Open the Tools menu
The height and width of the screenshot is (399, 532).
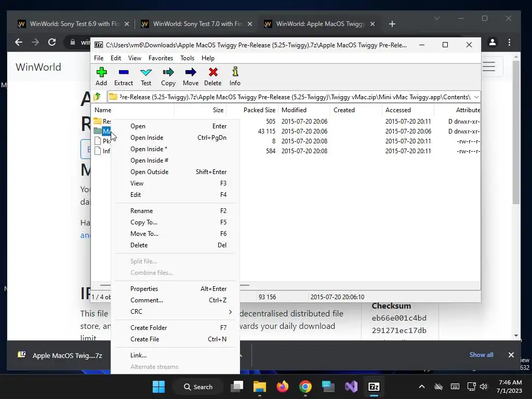click(x=187, y=58)
